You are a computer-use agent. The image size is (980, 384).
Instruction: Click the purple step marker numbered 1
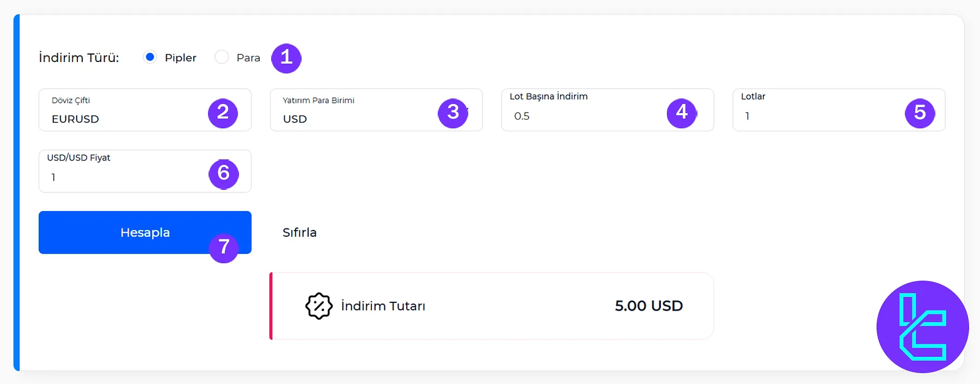coord(286,58)
